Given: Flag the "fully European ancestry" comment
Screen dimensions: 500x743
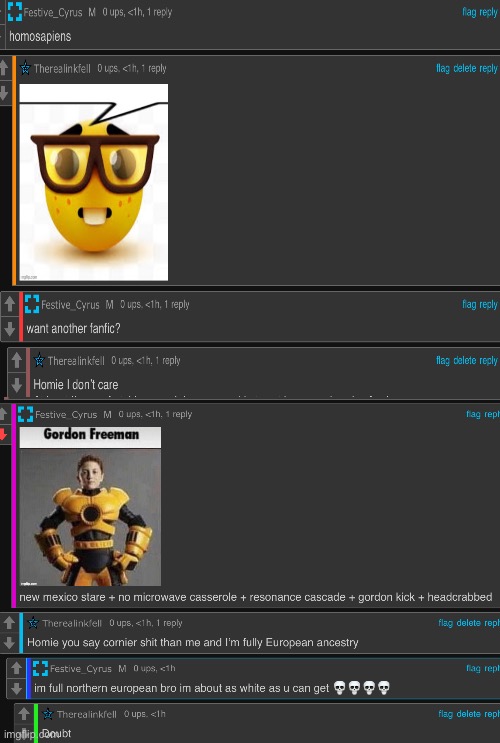Looking at the screenshot, I should (x=445, y=623).
